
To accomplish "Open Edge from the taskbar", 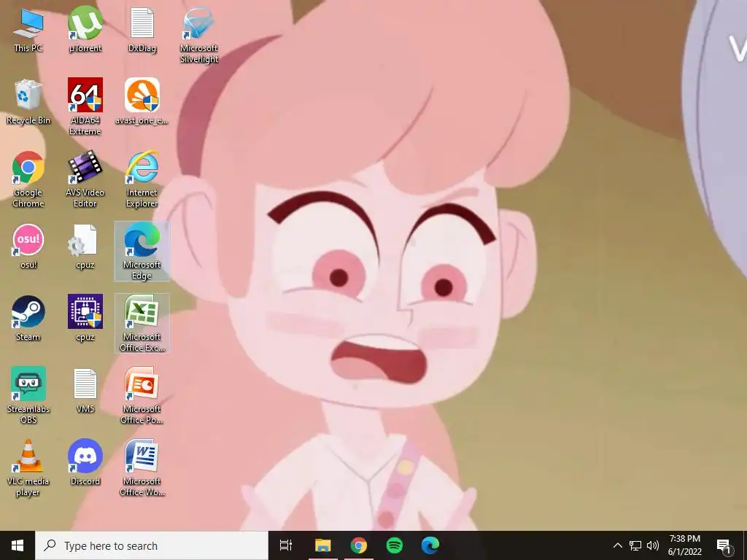I will (430, 545).
